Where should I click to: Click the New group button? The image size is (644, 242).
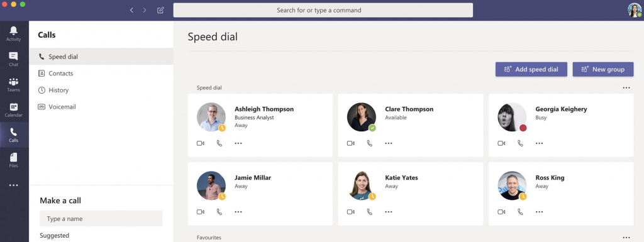click(603, 69)
